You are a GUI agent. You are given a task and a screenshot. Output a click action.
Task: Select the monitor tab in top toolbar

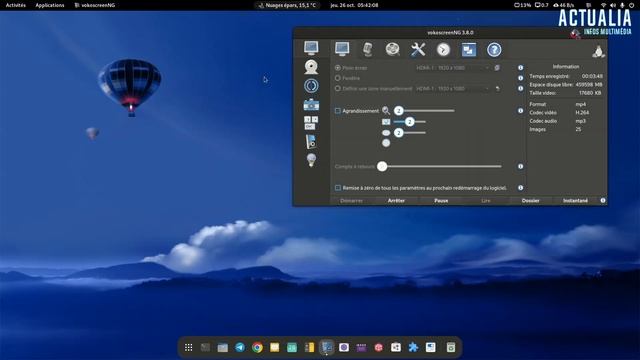coord(342,49)
